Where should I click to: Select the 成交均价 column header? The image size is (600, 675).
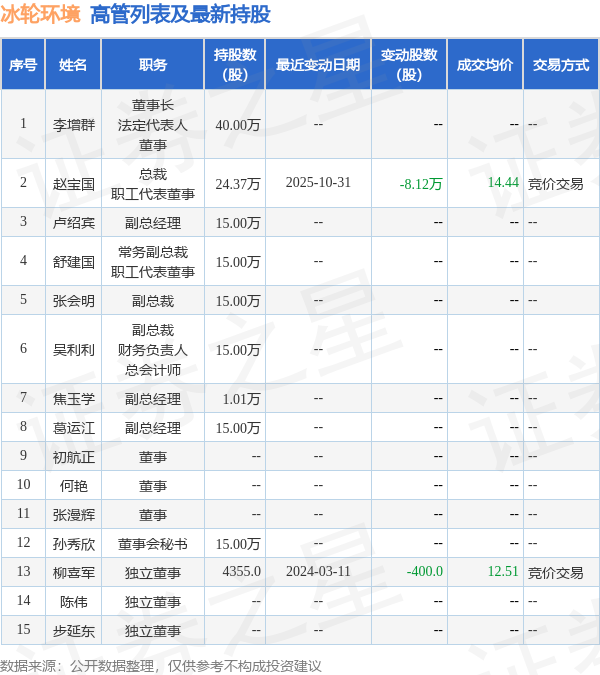click(x=485, y=65)
